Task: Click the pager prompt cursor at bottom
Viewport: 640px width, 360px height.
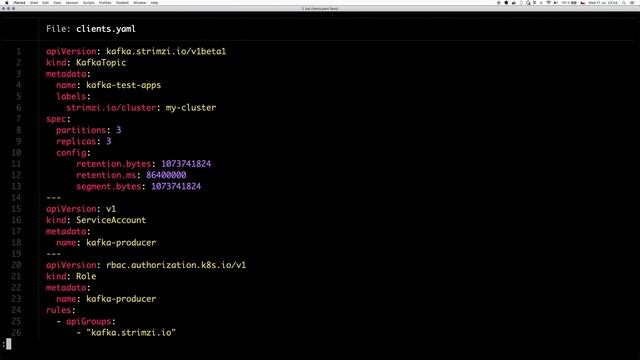Action: pyautogui.click(x=9, y=344)
